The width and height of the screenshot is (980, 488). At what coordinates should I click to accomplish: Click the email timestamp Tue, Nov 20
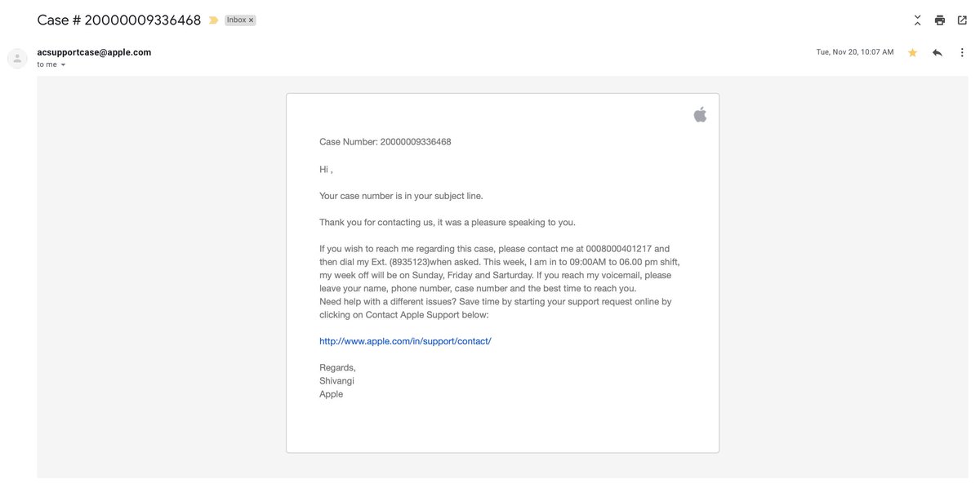[x=855, y=52]
